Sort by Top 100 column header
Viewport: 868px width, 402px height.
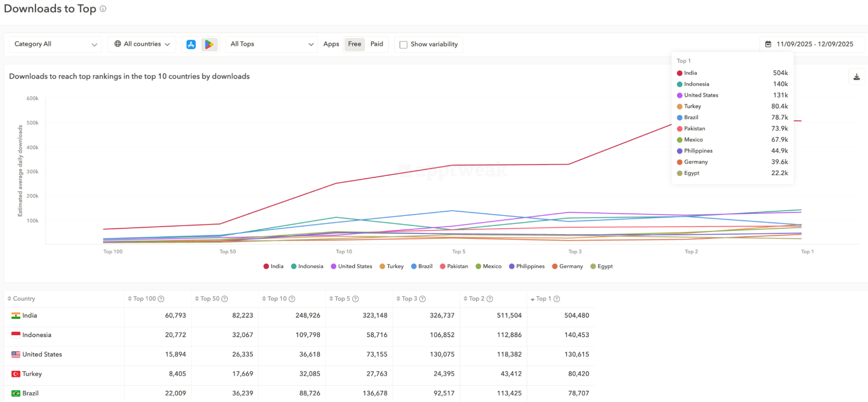[144, 299]
